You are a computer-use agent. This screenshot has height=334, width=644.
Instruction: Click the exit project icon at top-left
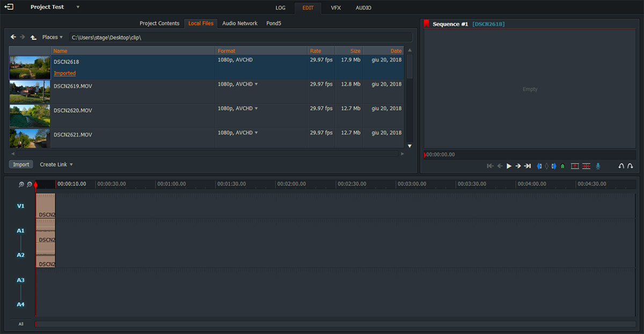point(9,7)
